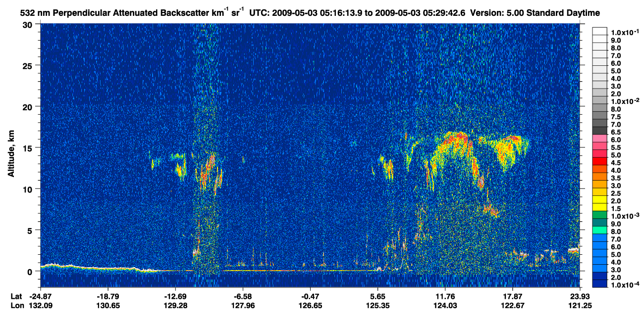Screen dimensions: 644x330
Task: Click color bar label '2.5'
Action: (x=616, y=193)
